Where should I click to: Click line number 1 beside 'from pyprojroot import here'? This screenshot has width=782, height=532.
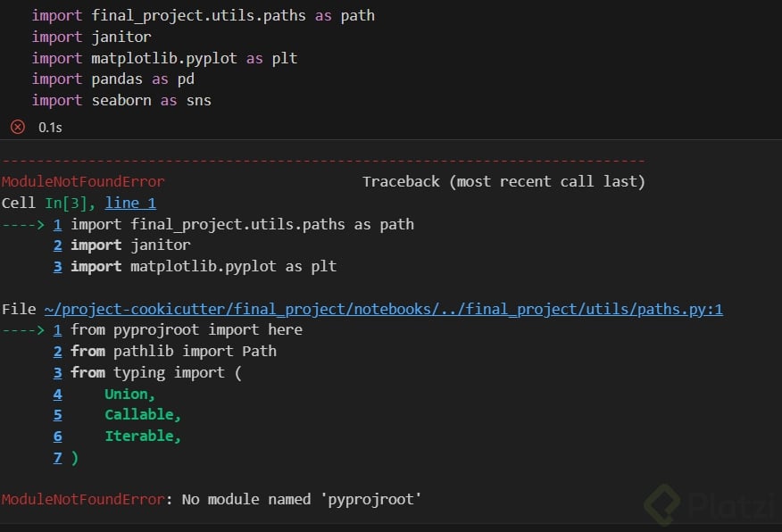click(57, 329)
